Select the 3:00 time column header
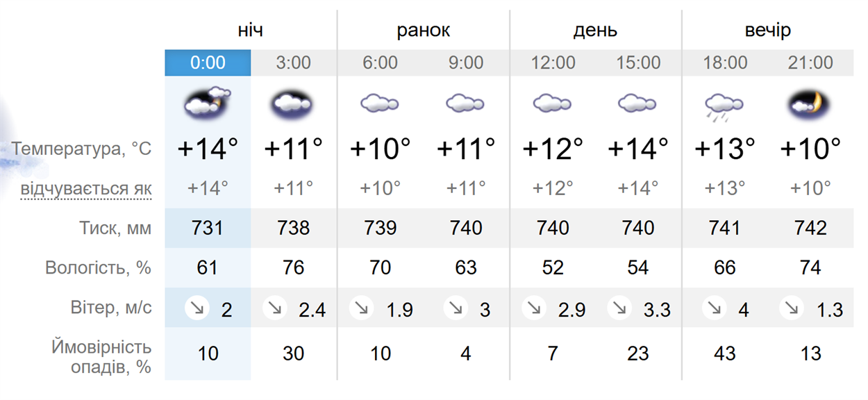Viewport: 868px width, 400px height. pos(294,62)
